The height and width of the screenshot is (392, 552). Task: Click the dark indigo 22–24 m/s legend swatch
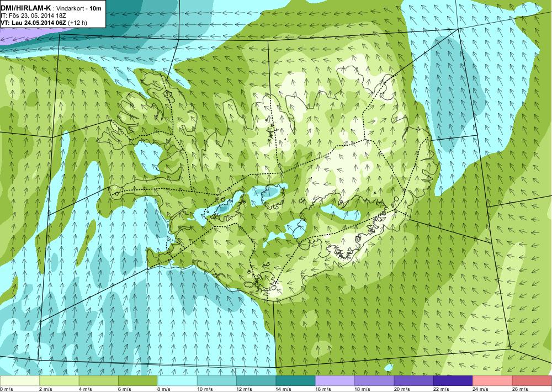(x=453, y=381)
